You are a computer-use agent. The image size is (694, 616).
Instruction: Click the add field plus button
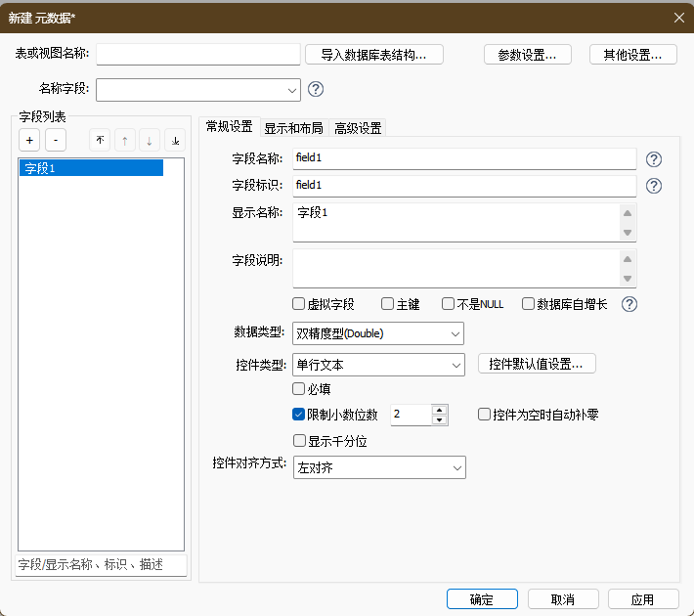pyautogui.click(x=29, y=140)
